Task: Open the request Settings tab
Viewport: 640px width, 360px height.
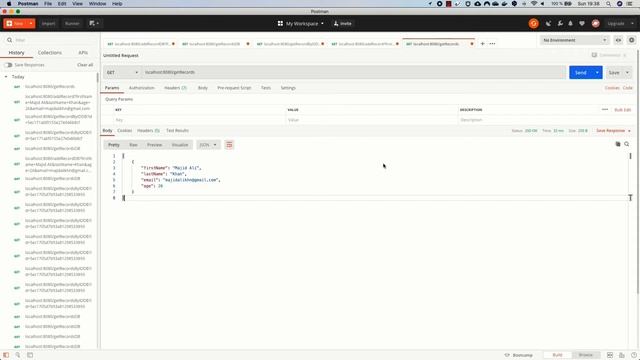Action: tap(288, 88)
